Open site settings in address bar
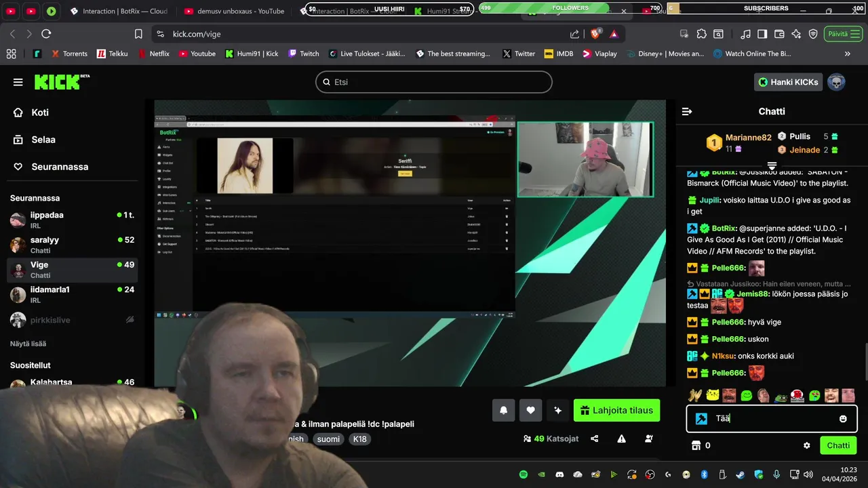 (x=160, y=34)
